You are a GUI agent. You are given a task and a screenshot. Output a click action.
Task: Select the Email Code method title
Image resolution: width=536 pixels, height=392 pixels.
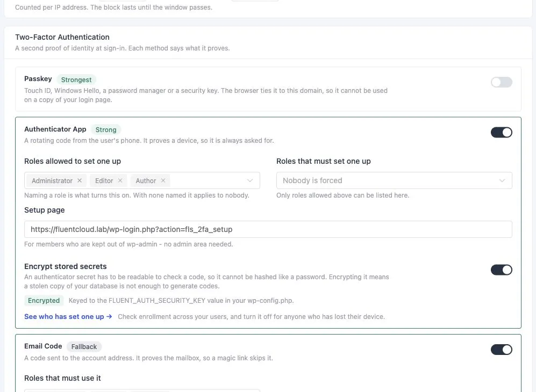coord(43,346)
